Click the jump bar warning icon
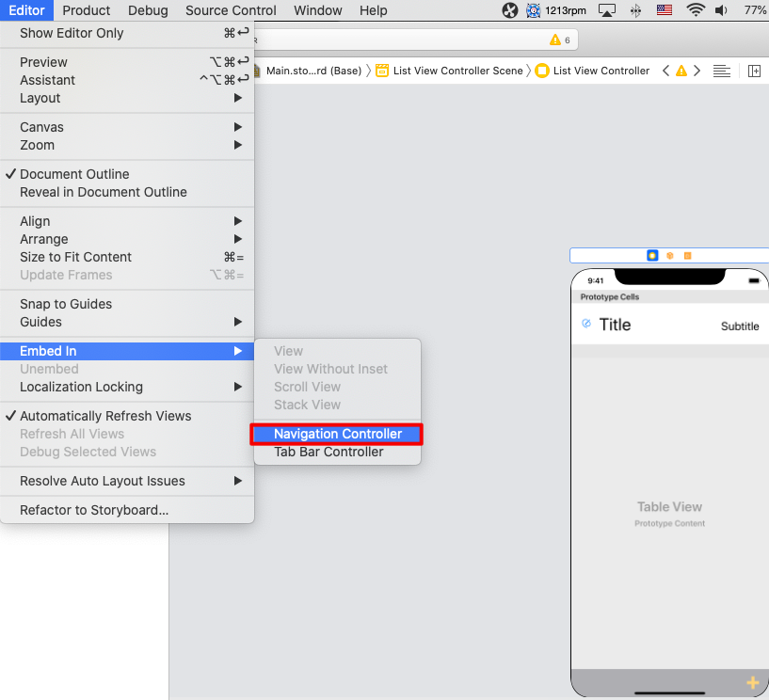Image resolution: width=769 pixels, height=700 pixels. click(681, 72)
